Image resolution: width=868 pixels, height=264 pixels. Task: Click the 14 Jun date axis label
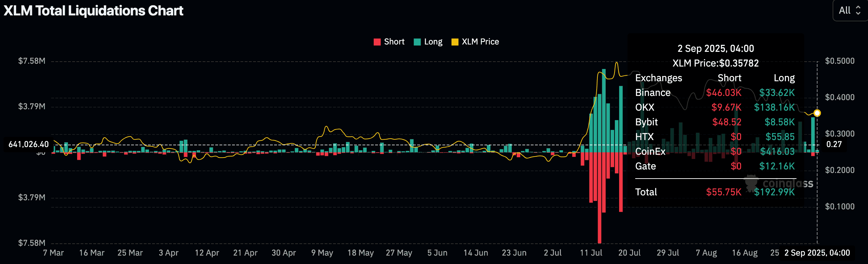coord(476,253)
